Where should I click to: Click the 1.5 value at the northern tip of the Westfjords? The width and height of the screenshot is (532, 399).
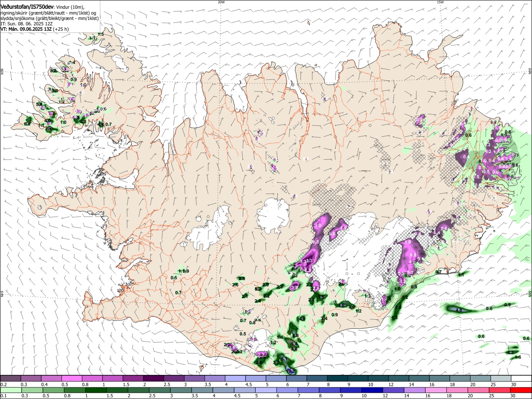point(101,34)
